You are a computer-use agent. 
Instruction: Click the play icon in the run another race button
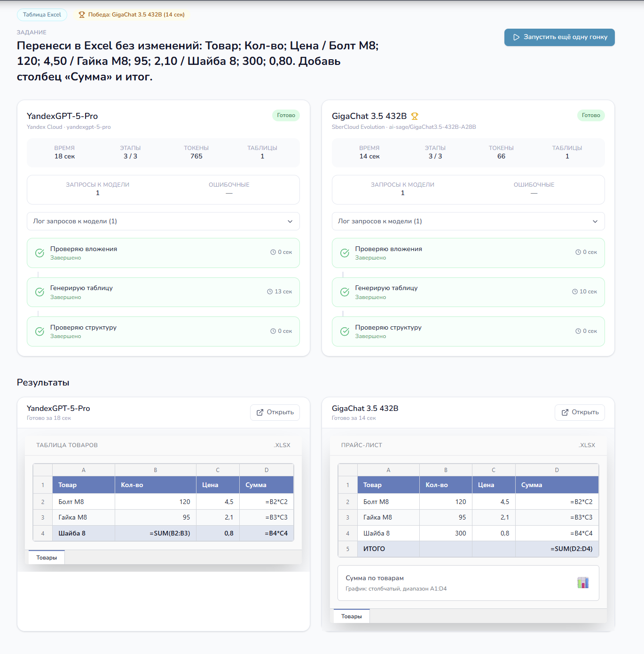pos(516,37)
